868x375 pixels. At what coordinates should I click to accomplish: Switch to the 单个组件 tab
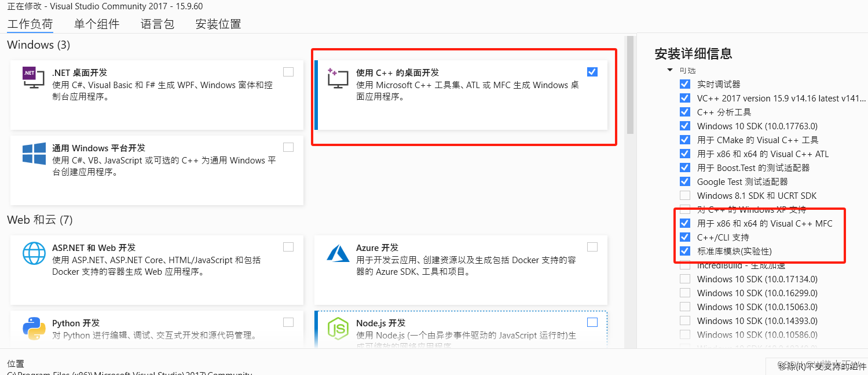click(97, 24)
